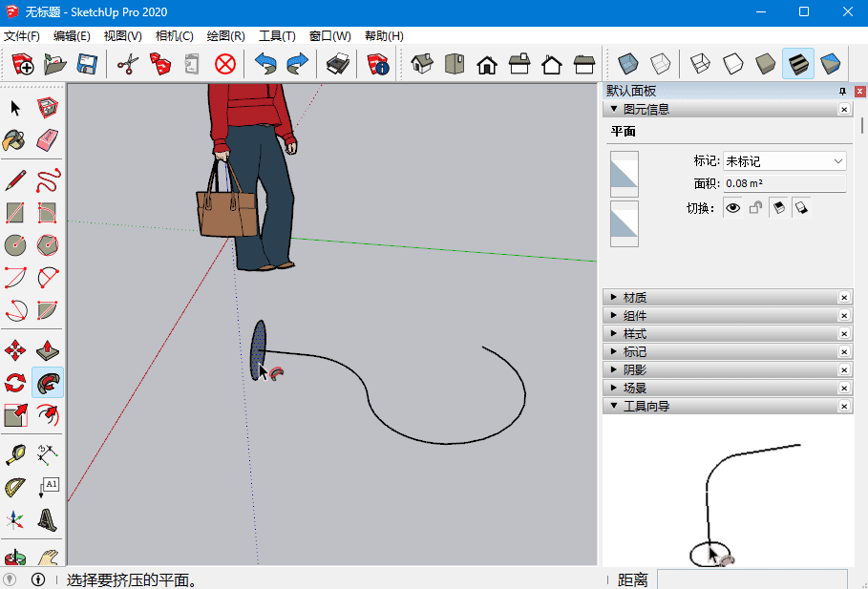Close the 样式 panel with its X button
The height and width of the screenshot is (589, 868).
[x=844, y=334]
